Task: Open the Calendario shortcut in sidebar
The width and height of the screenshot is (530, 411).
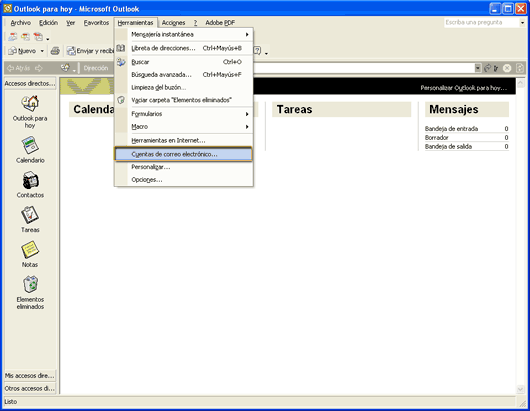Action: tap(30, 150)
